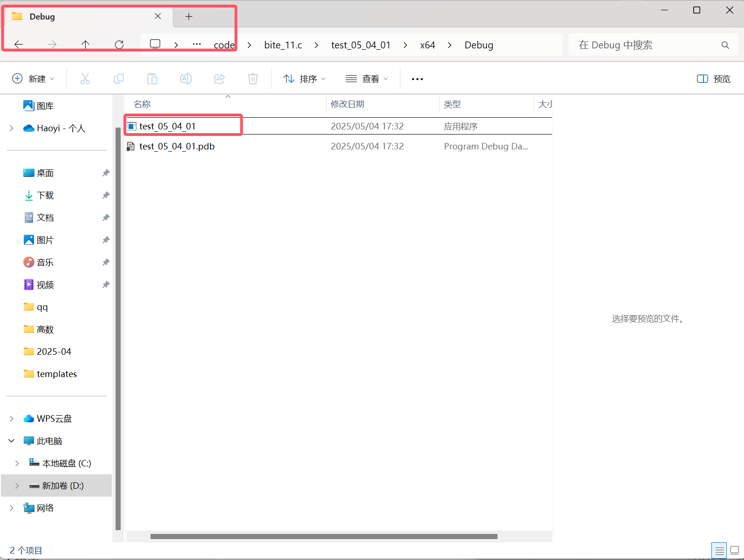The width and height of the screenshot is (744, 560).
Task: Click the This PC monitor icon in address bar
Action: click(155, 44)
